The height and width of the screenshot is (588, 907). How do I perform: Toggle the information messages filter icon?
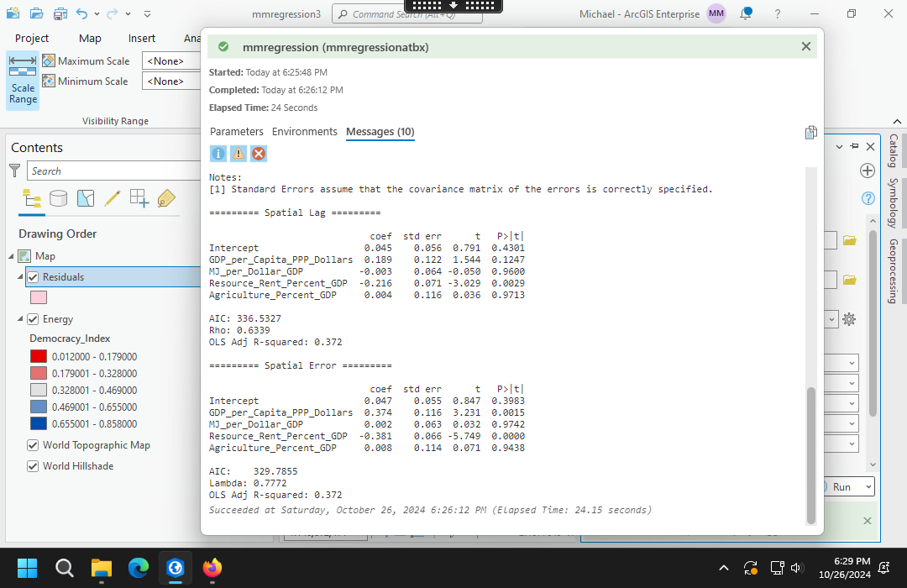[218, 154]
